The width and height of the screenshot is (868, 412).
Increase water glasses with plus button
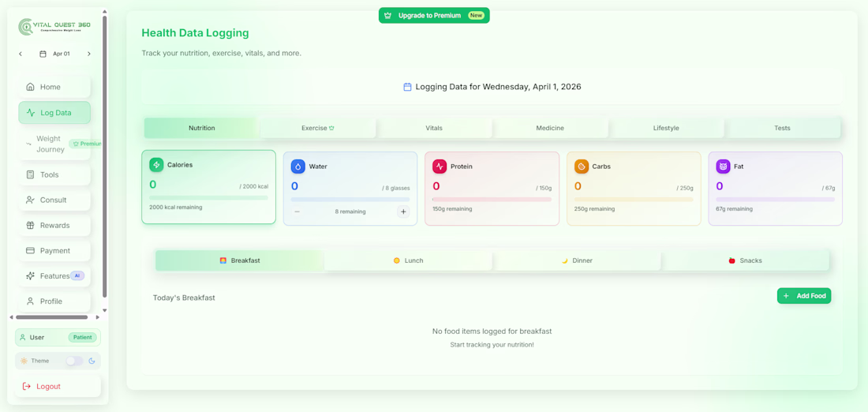point(403,212)
